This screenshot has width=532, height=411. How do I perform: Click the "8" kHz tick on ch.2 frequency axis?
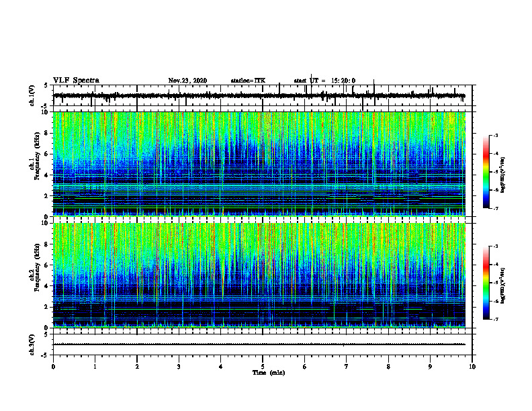click(x=47, y=244)
